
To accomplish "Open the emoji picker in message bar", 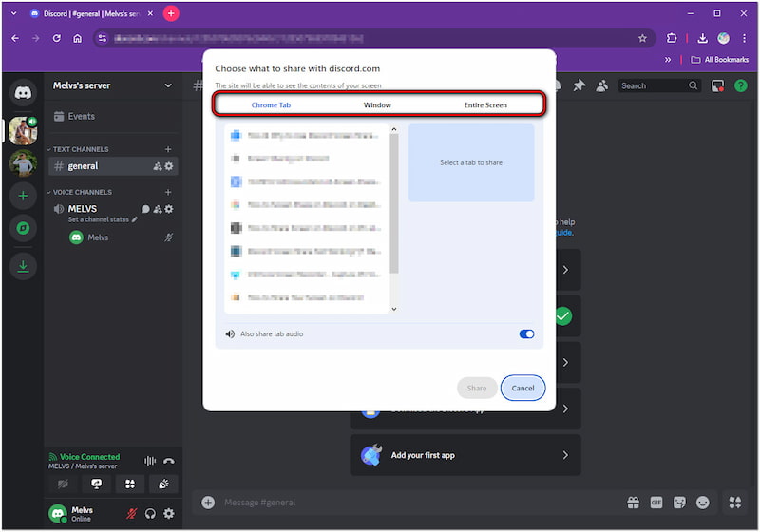I will [x=704, y=502].
